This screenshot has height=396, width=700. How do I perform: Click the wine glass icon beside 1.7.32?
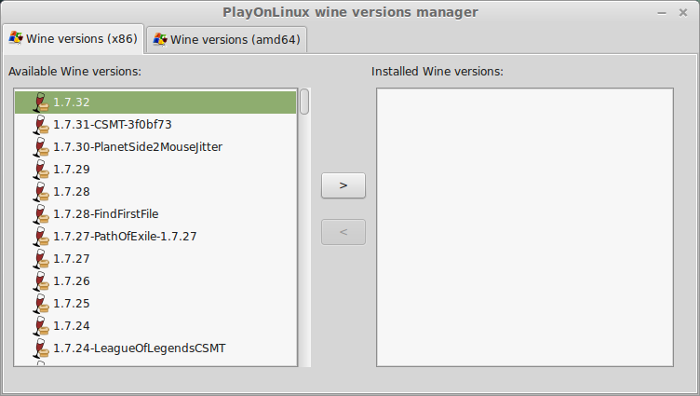pos(41,102)
